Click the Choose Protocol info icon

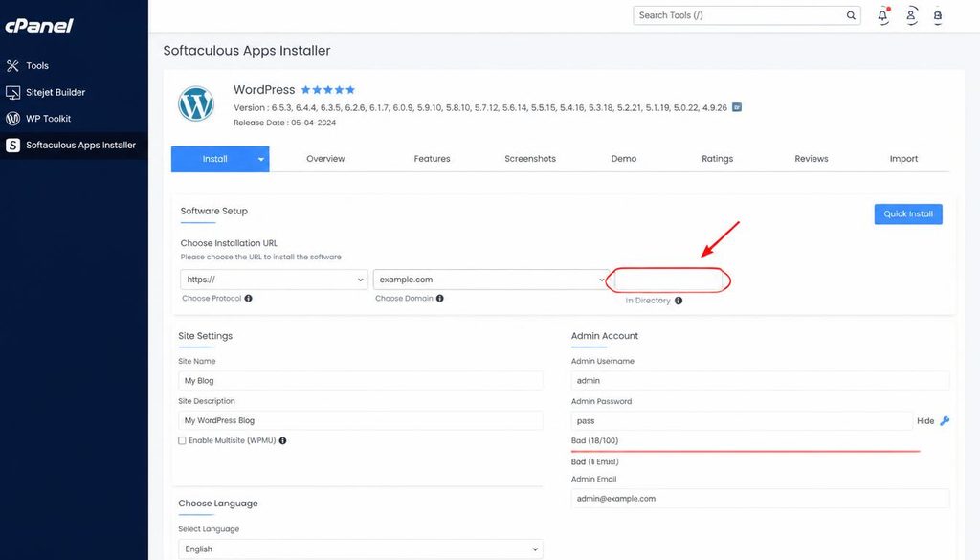tap(248, 298)
